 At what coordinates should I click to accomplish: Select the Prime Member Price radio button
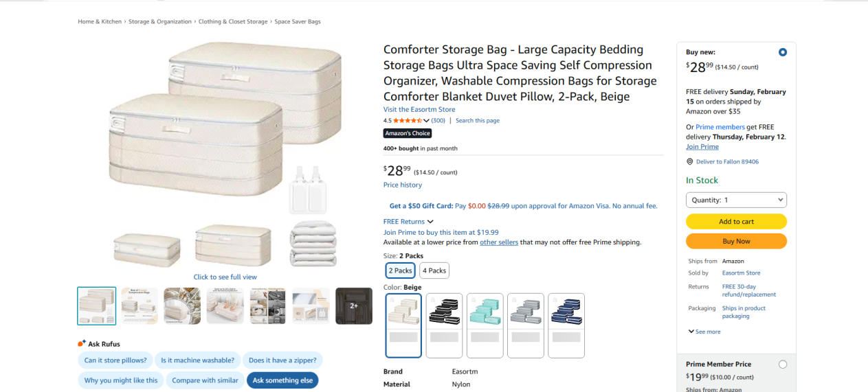coord(782,365)
